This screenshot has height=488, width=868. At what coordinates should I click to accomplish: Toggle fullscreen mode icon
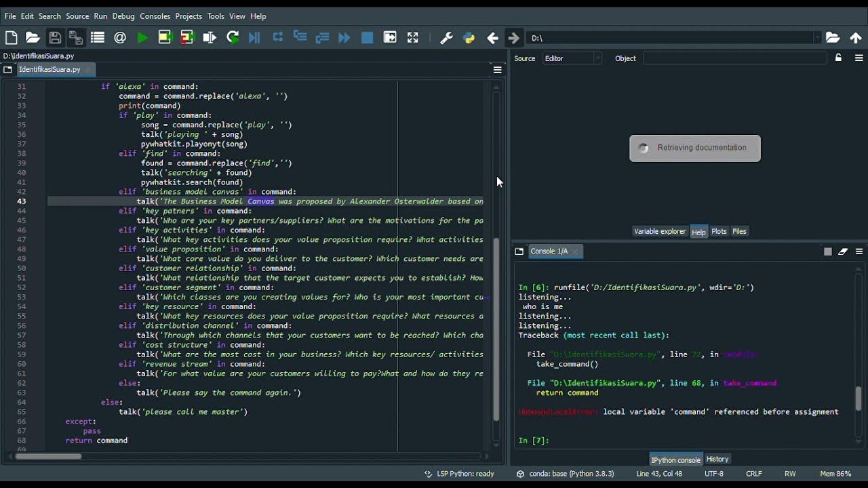pos(412,38)
